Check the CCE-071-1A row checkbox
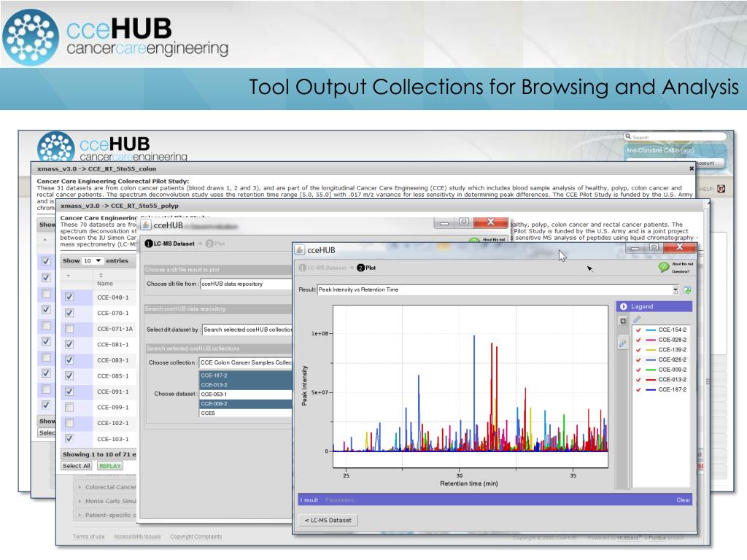Viewport: 747px width, 560px height. [x=69, y=329]
